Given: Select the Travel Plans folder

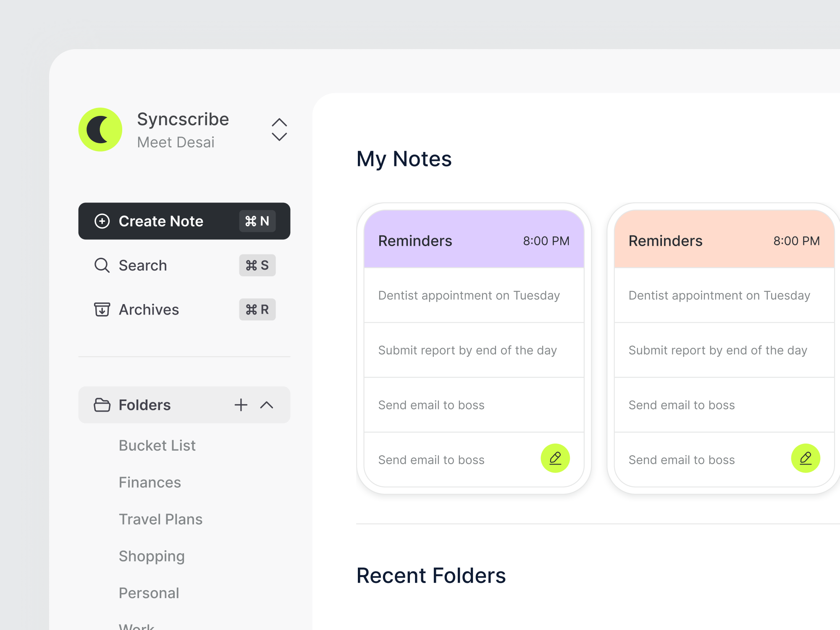Looking at the screenshot, I should coord(160,519).
